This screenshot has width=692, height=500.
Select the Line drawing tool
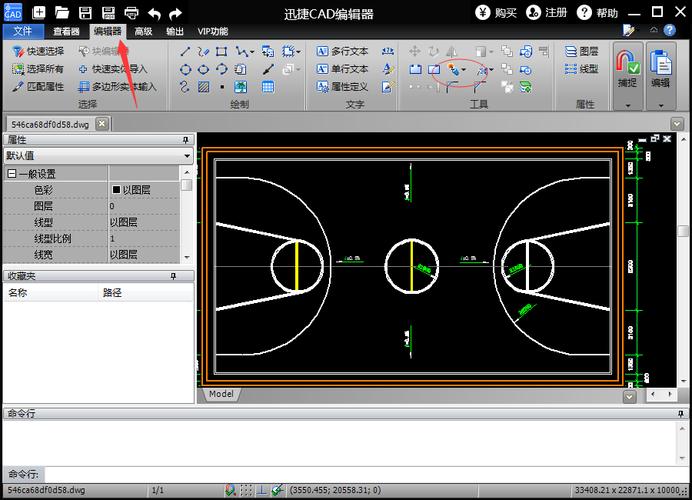tap(185, 52)
